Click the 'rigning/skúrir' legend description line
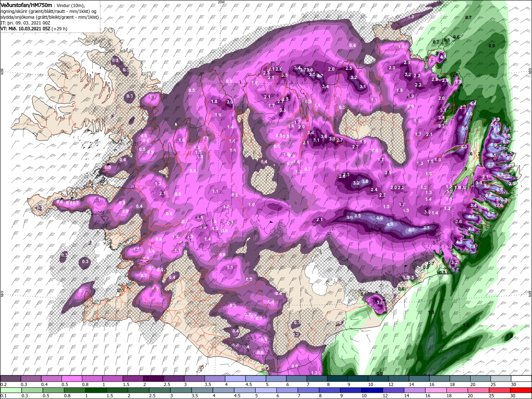532x399 pixels. [48, 11]
